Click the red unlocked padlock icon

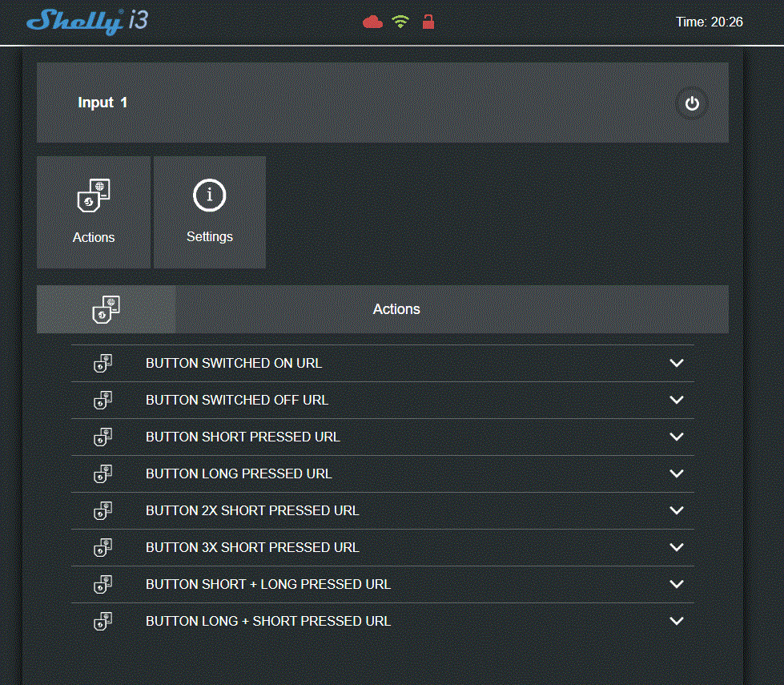coord(428,22)
